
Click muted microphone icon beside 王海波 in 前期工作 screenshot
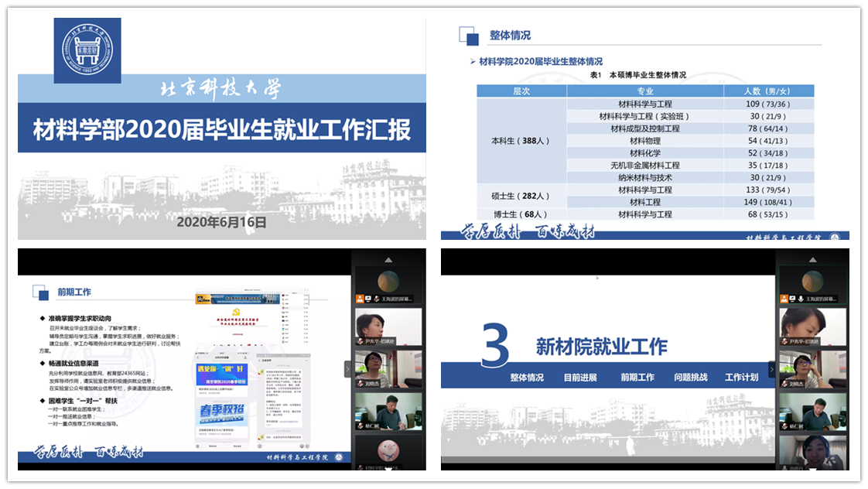(376, 299)
